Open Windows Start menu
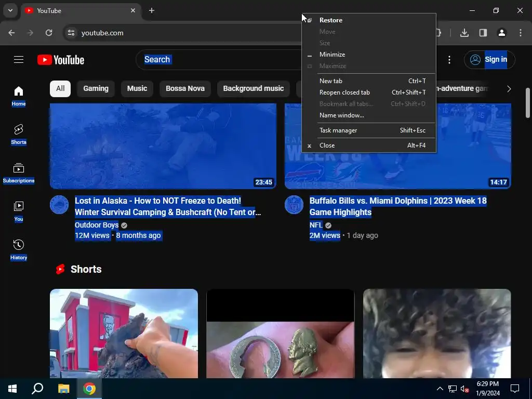 12,389
